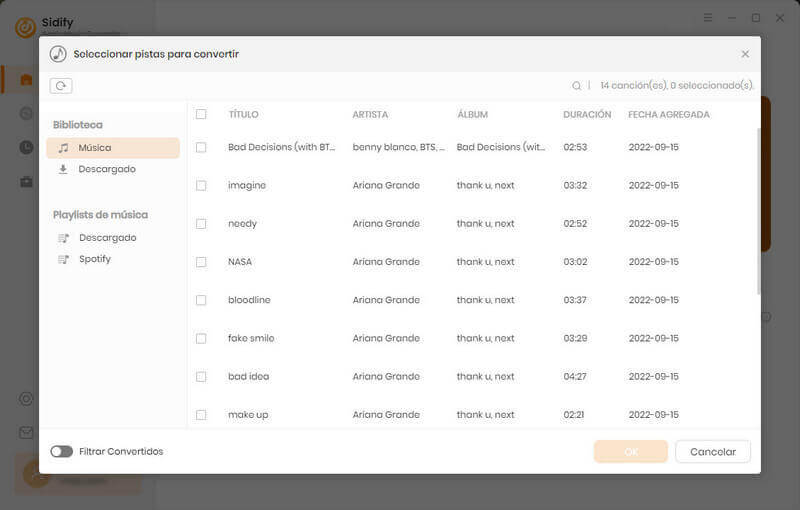The height and width of the screenshot is (510, 800).
Task: Check the Bad Decisions track checkbox
Action: click(201, 147)
